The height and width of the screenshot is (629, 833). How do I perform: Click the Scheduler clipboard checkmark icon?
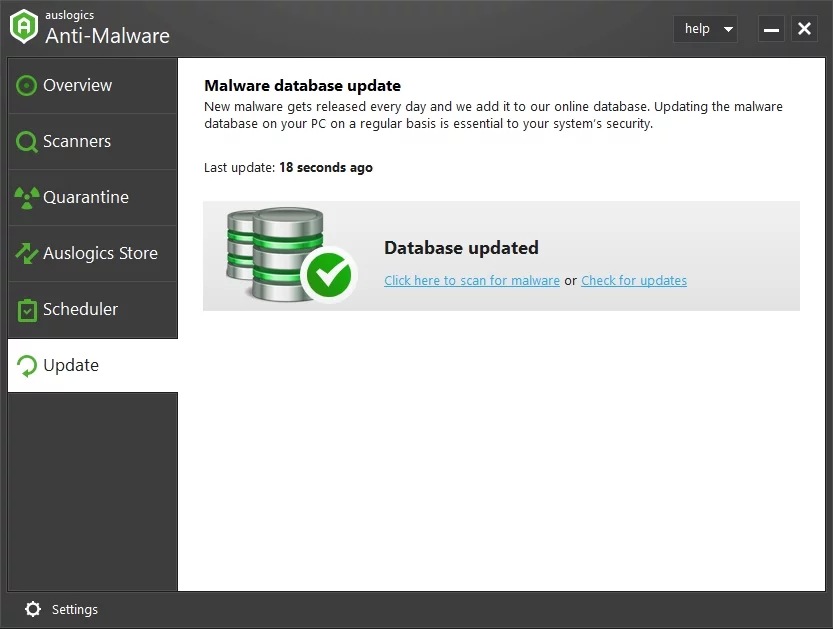pos(27,310)
